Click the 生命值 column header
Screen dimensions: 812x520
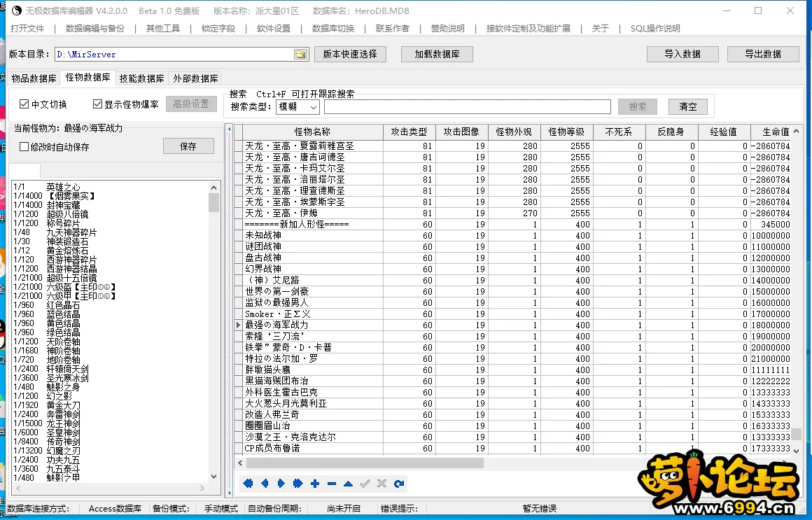771,132
